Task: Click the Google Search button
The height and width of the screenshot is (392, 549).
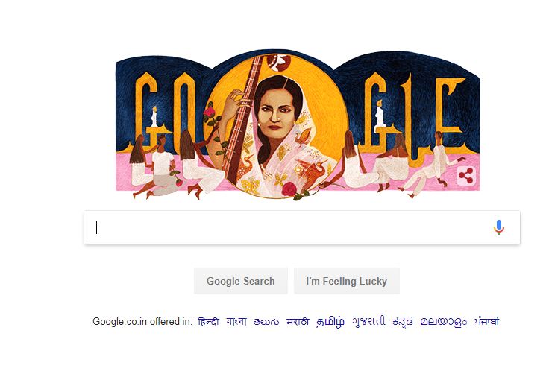Action: click(x=241, y=281)
